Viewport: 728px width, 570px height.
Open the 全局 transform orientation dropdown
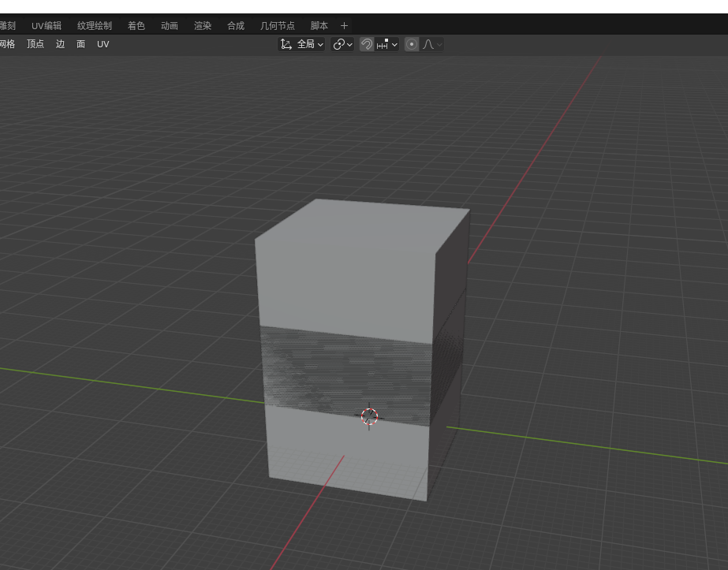(x=301, y=44)
